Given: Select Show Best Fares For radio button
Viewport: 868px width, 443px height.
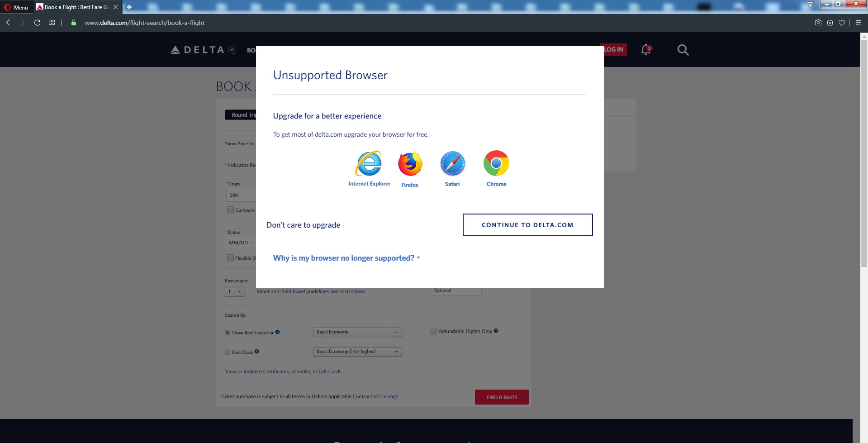Looking at the screenshot, I should click(x=228, y=333).
